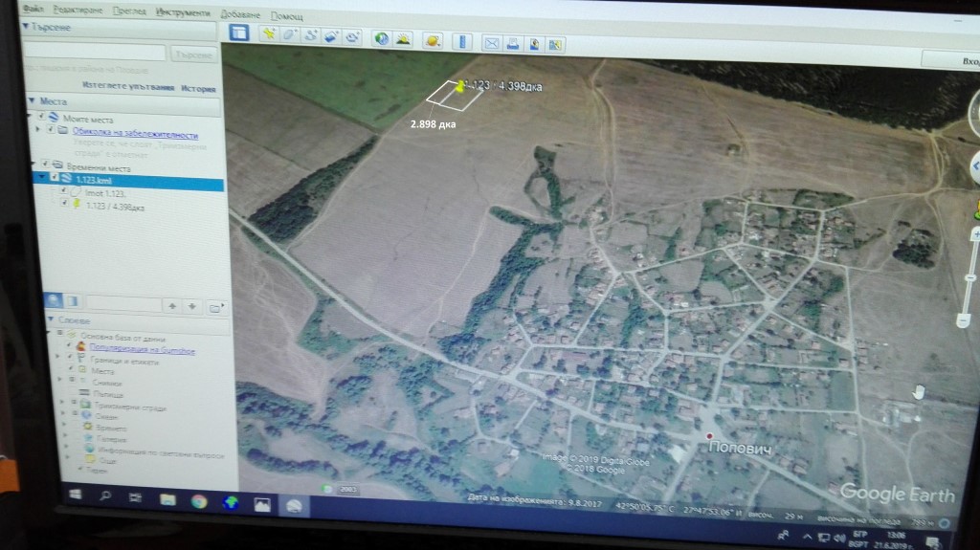This screenshot has width=980, height=550.
Task: Click the Print toolbar icon
Action: (512, 43)
